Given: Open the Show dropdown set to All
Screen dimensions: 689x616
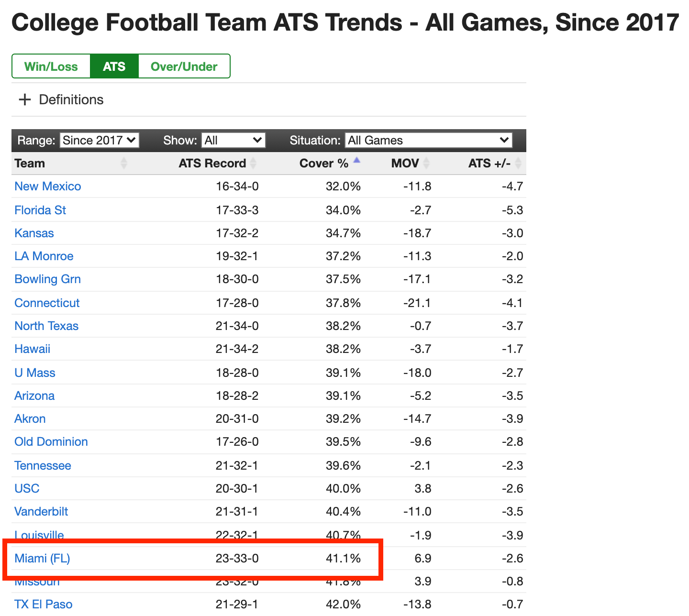Looking at the screenshot, I should click(233, 140).
